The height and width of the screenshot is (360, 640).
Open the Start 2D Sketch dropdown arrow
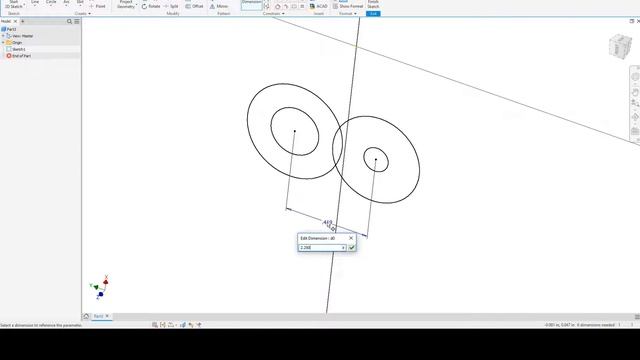pyautogui.click(x=24, y=6)
